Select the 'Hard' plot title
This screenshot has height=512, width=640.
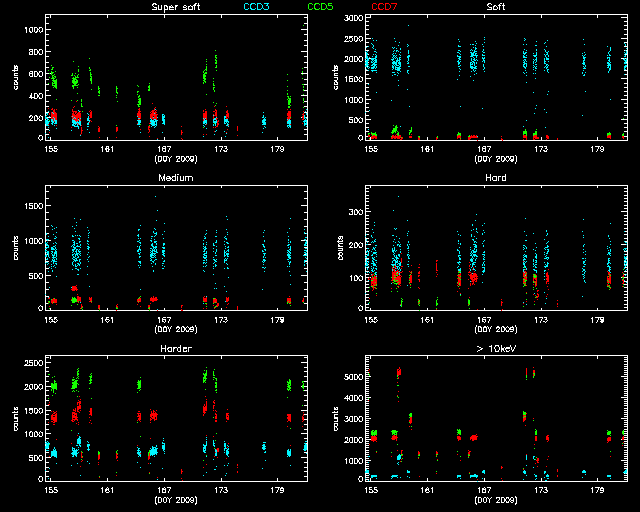[495, 177]
